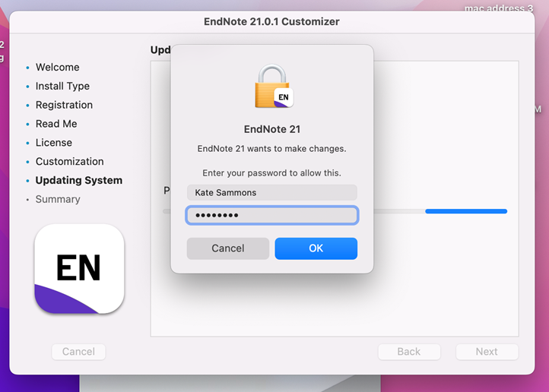Select the Welcome step in sidebar
The image size is (549, 392).
(58, 67)
